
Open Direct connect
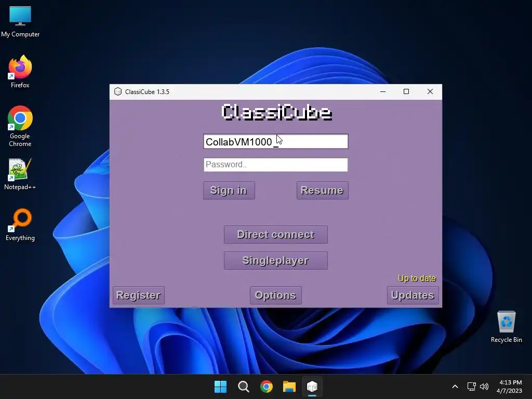click(x=275, y=234)
